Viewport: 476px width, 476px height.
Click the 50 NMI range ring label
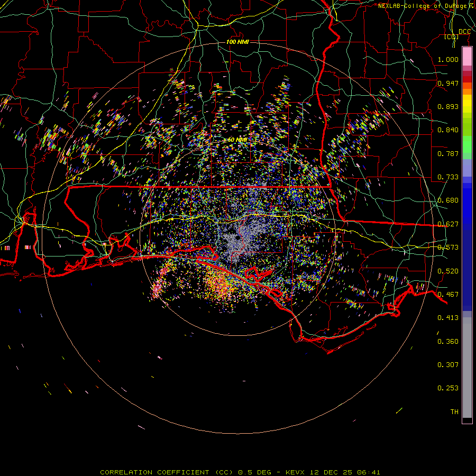click(237, 140)
